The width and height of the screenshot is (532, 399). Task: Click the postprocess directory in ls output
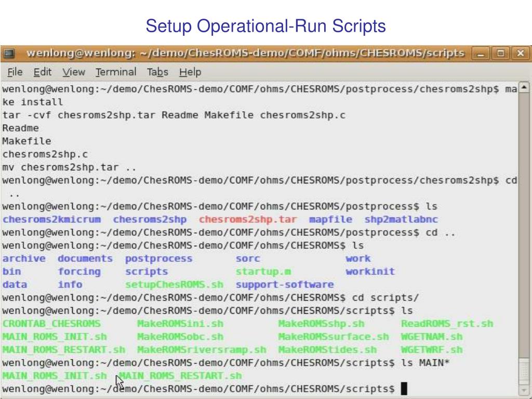click(159, 259)
